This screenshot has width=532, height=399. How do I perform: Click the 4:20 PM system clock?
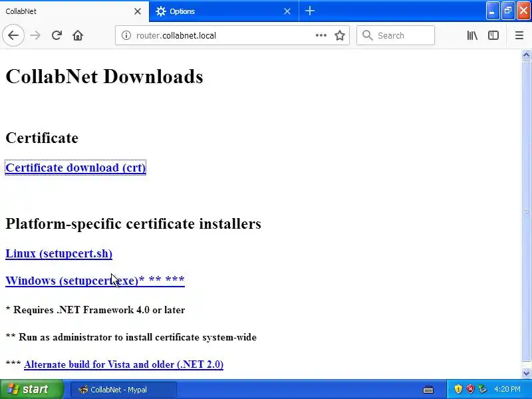pos(507,389)
